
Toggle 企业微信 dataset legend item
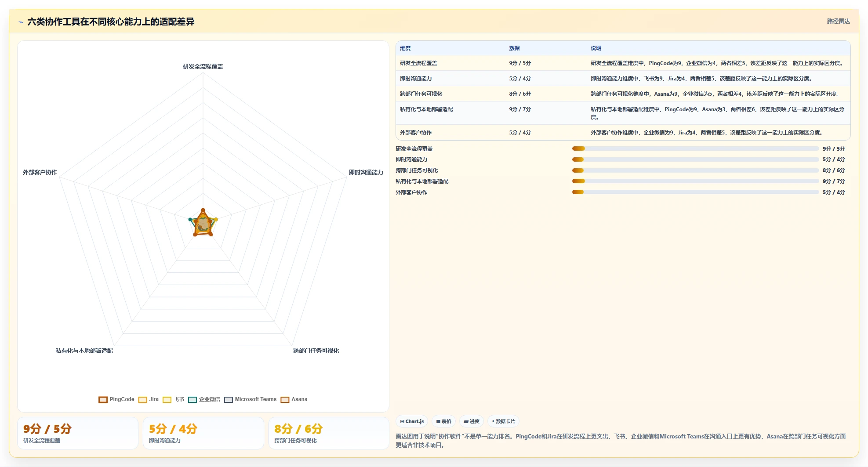[x=204, y=399]
